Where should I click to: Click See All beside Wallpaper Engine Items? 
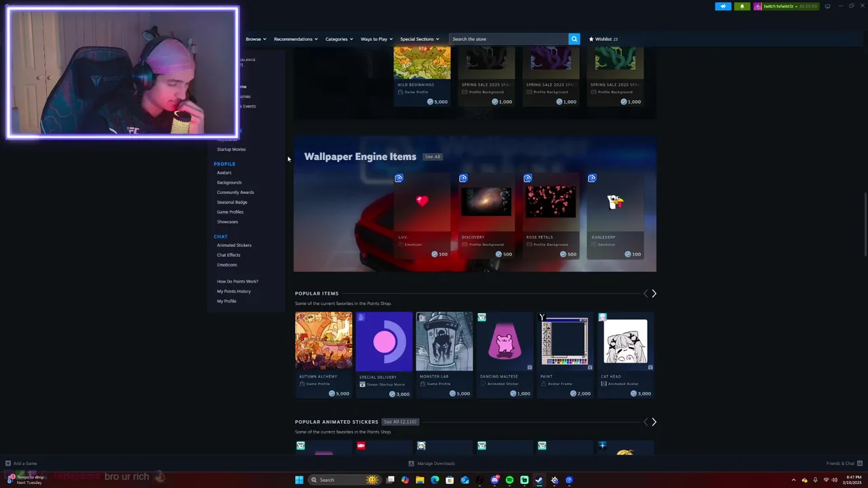coord(433,157)
